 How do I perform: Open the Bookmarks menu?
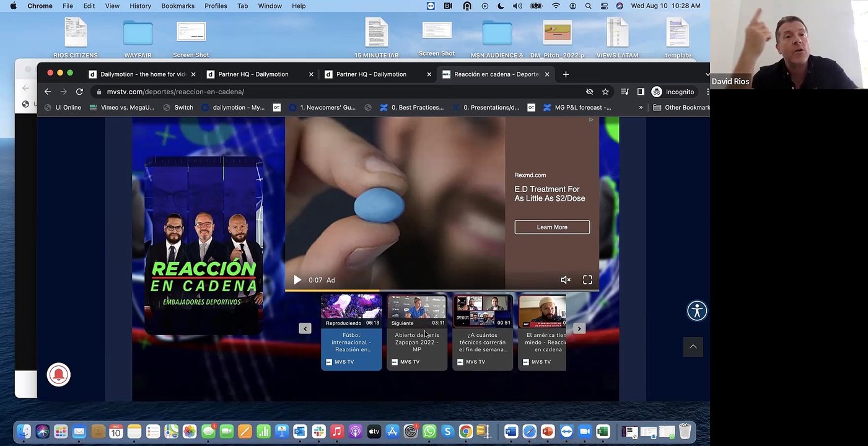coord(178,6)
